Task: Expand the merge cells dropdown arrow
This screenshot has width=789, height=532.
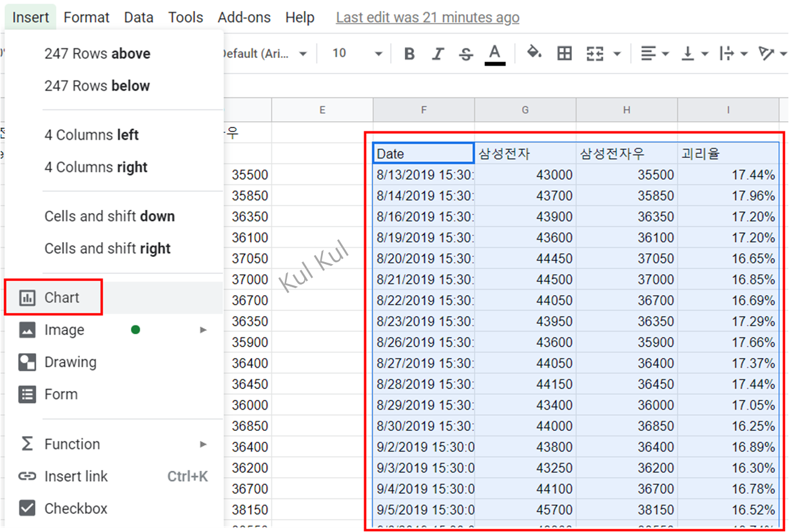Action: (617, 54)
